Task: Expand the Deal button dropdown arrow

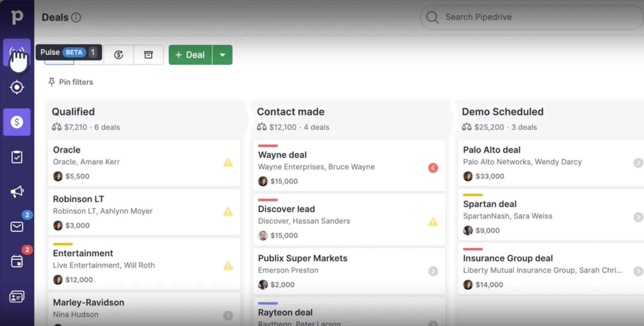Action: (222, 55)
